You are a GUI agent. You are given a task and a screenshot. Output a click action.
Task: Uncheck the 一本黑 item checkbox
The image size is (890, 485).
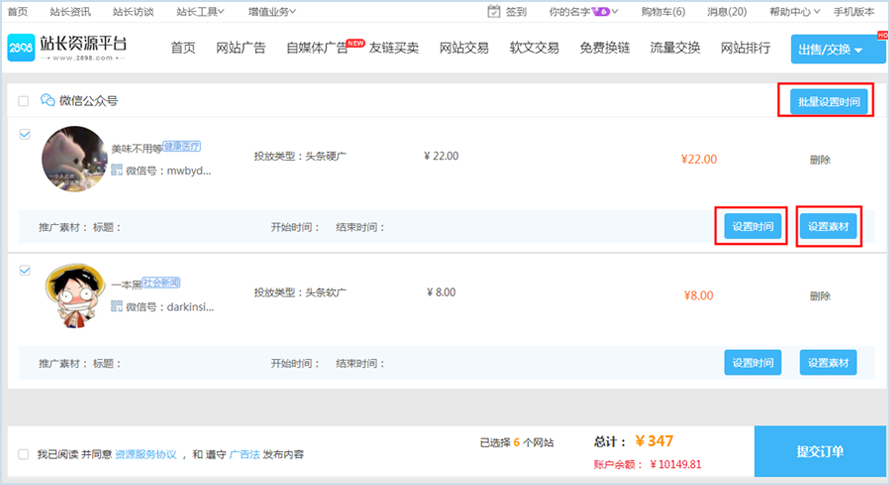tap(24, 270)
